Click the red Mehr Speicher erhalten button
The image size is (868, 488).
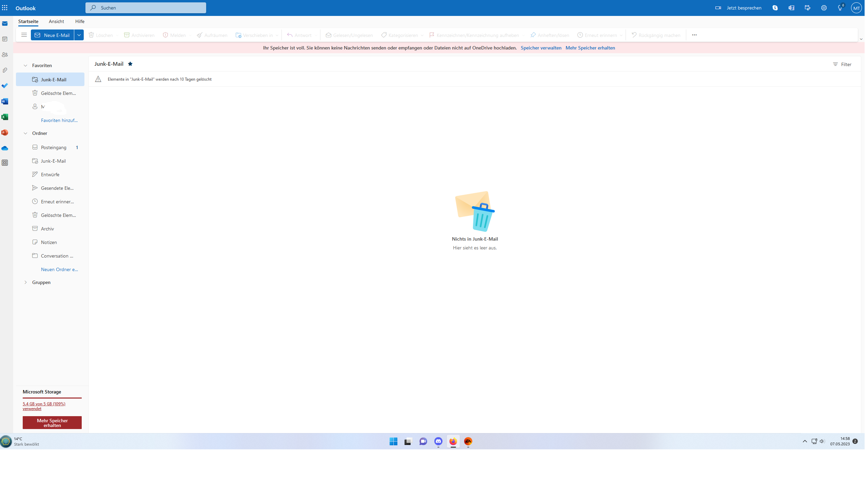[x=52, y=423]
